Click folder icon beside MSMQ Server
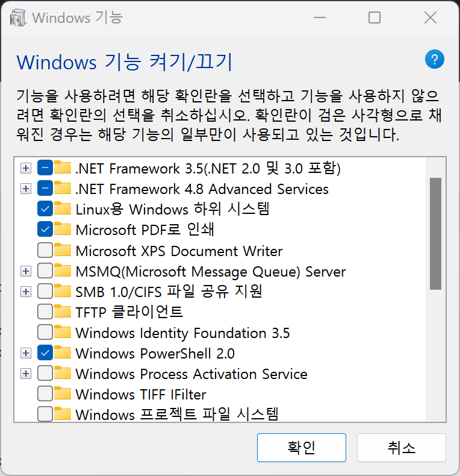 click(63, 270)
